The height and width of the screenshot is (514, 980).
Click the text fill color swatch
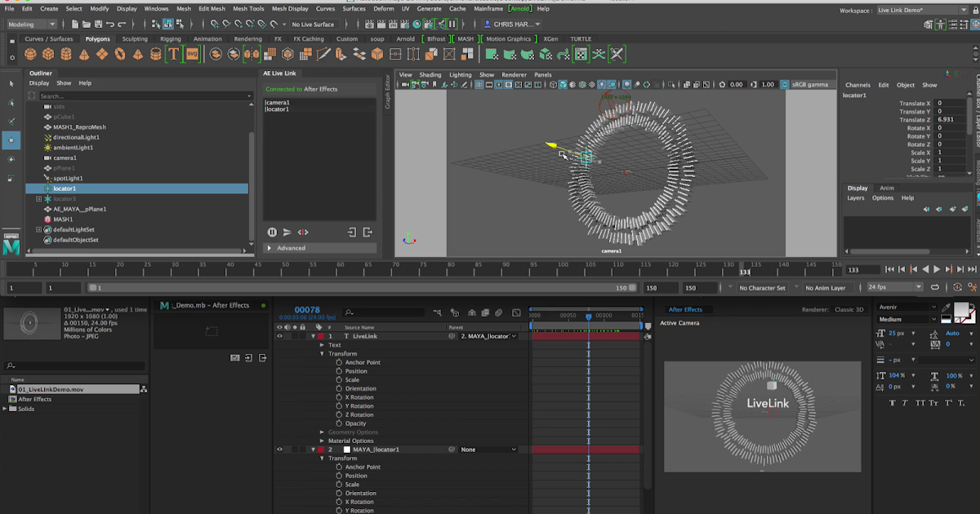[x=962, y=310]
